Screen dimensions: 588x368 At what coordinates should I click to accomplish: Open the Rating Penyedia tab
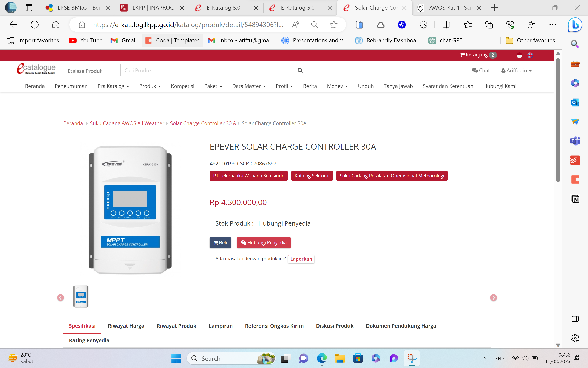[89, 340]
